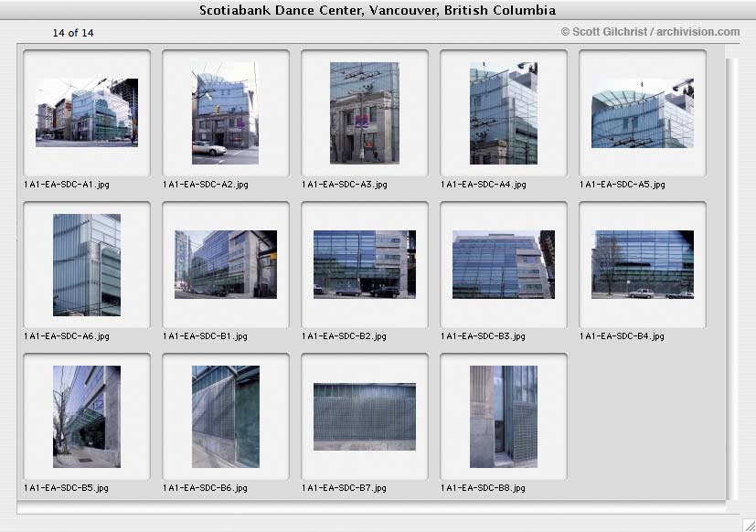Click the file name label 1A1-EA-SDC-B4.jpg
This screenshot has width=756, height=532.
[x=622, y=336]
